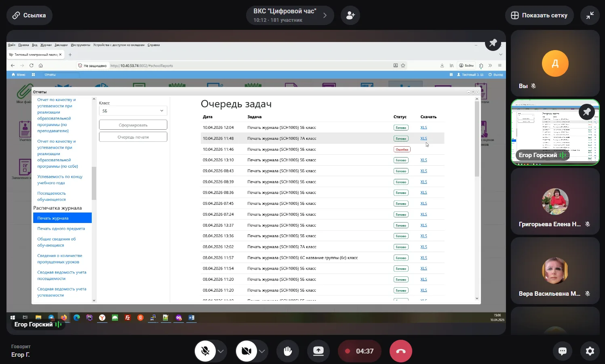Open the settings gear
Image resolution: width=605 pixels, height=364 pixels.
590,351
